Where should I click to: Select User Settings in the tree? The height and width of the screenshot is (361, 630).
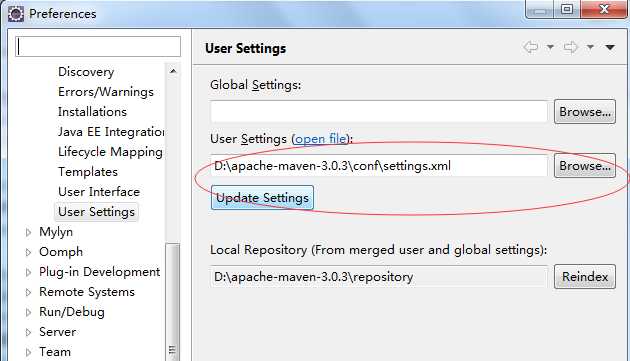(x=96, y=212)
